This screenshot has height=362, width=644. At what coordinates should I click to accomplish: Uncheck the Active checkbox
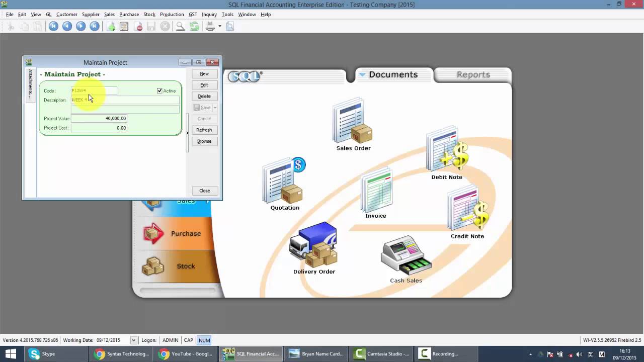159,90
